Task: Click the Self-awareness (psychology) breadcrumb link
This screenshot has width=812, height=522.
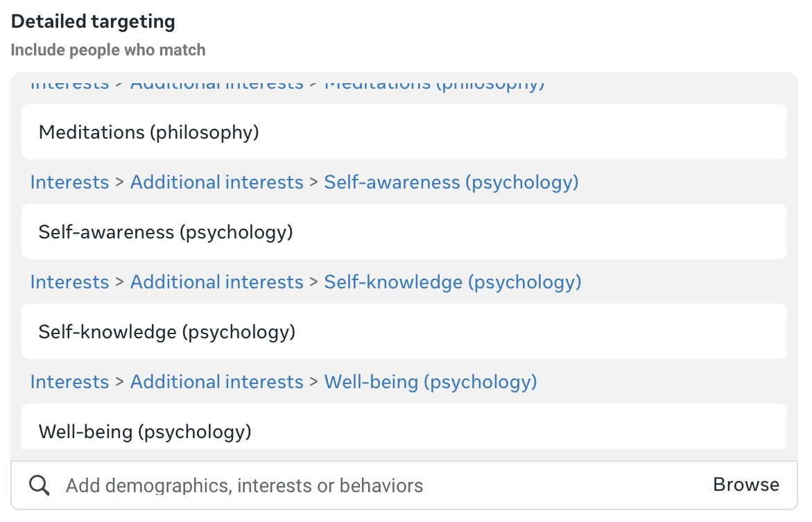Action: click(451, 182)
